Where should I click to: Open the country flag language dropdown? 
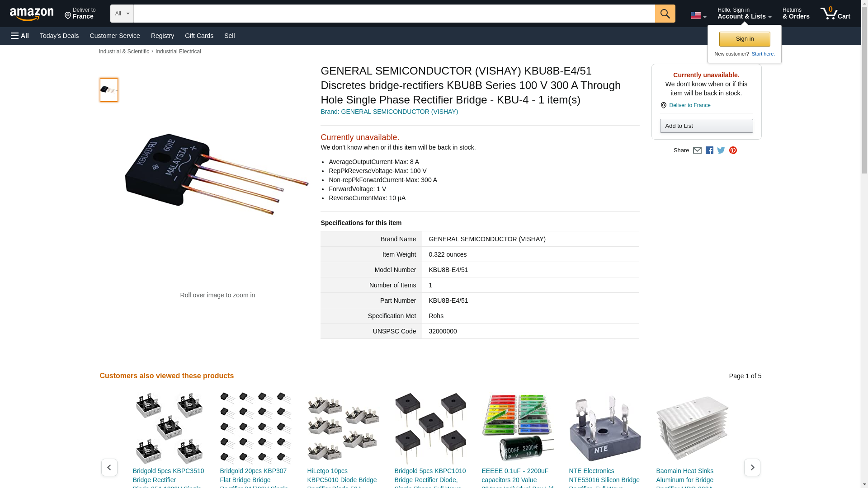(x=698, y=15)
